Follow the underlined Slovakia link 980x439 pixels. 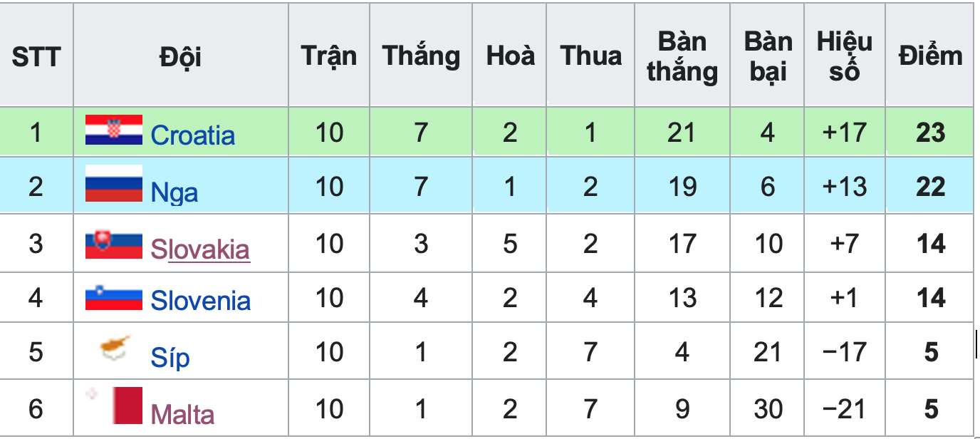pos(200,249)
